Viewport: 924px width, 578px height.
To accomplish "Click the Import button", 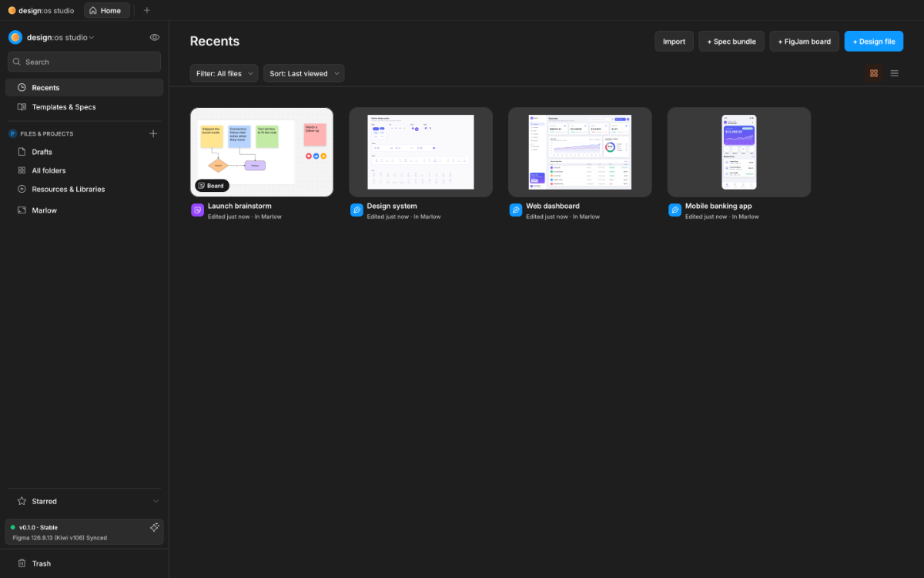I will click(x=674, y=42).
